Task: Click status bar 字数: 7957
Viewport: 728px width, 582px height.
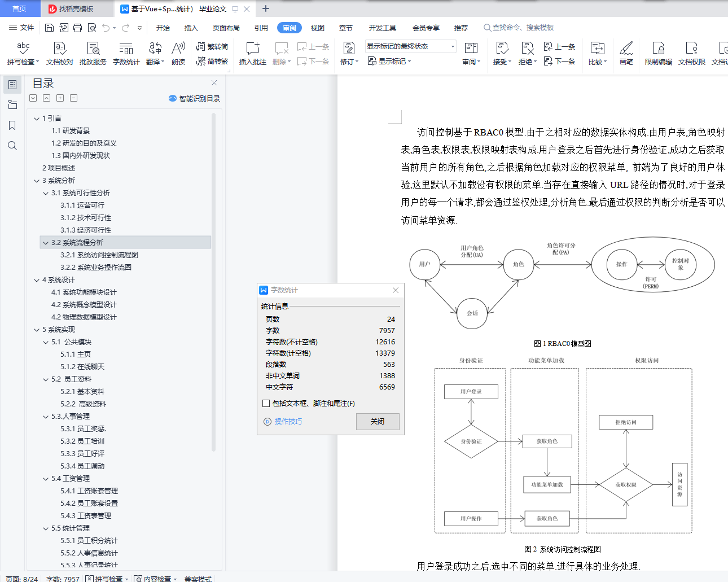Action: pos(63,579)
